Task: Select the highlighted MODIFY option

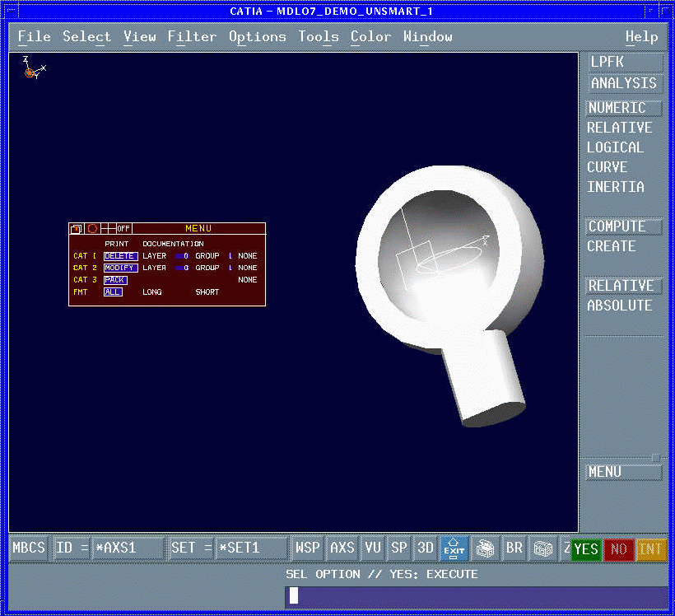Action: click(x=120, y=268)
